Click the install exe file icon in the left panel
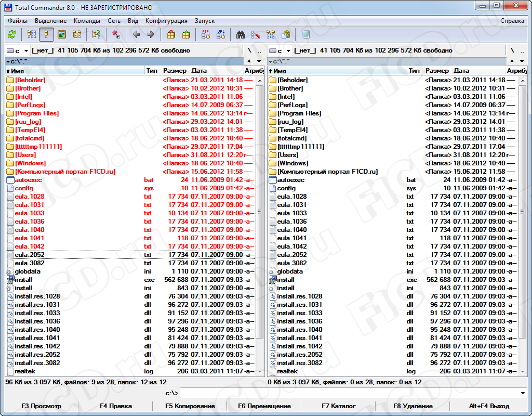The height and width of the screenshot is (416, 532). click(x=10, y=280)
